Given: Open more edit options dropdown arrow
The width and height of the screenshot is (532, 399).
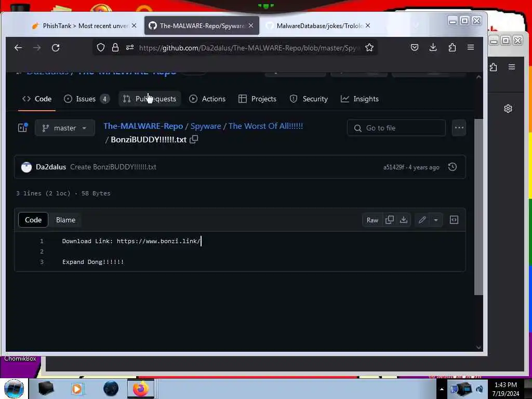Looking at the screenshot, I should (436, 220).
